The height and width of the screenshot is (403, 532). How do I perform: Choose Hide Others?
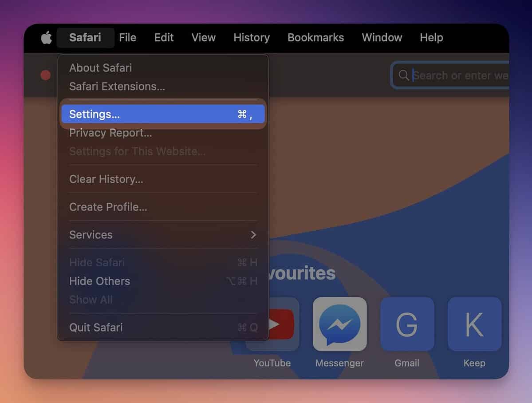click(x=99, y=281)
